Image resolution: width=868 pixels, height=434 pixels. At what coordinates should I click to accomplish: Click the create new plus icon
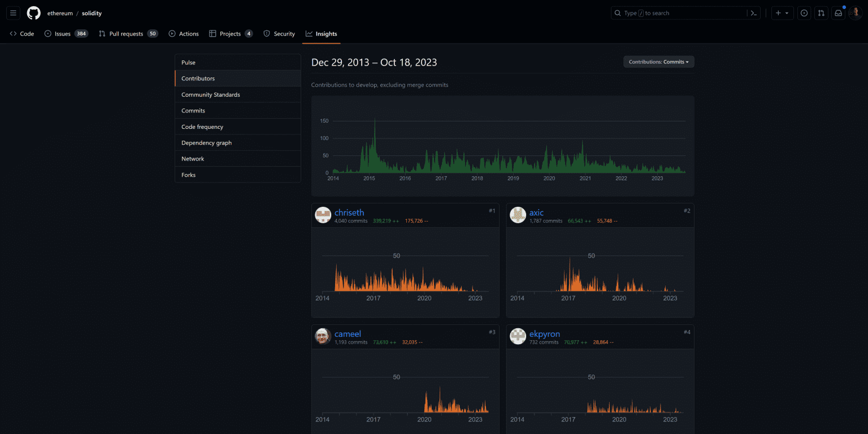tap(779, 12)
